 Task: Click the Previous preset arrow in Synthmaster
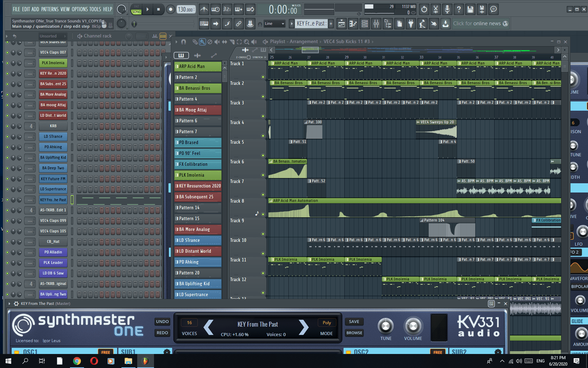click(209, 328)
